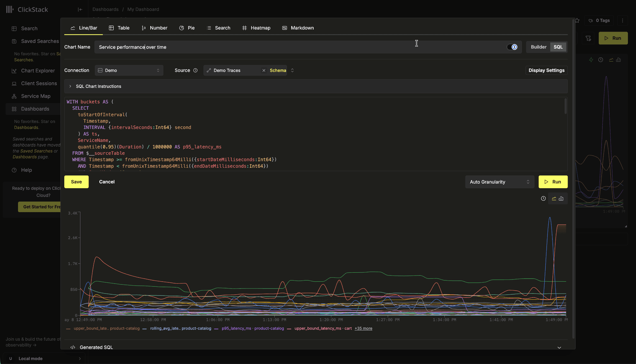Viewport: 636px width, 364px height.
Task: Click the clock icon on the dashboard tile
Action: (601, 60)
